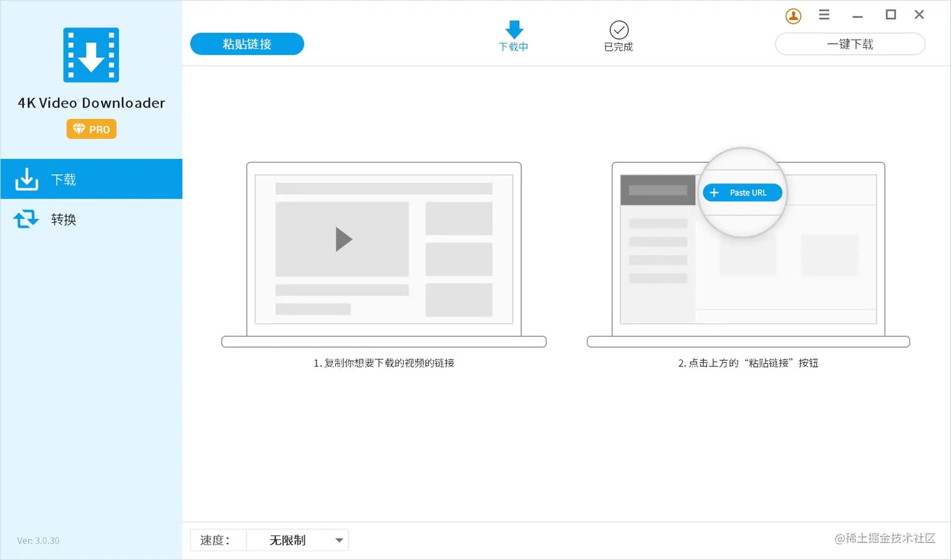Click the step 2 text 点击上方的“粘贴链接”按钮

pos(748,363)
